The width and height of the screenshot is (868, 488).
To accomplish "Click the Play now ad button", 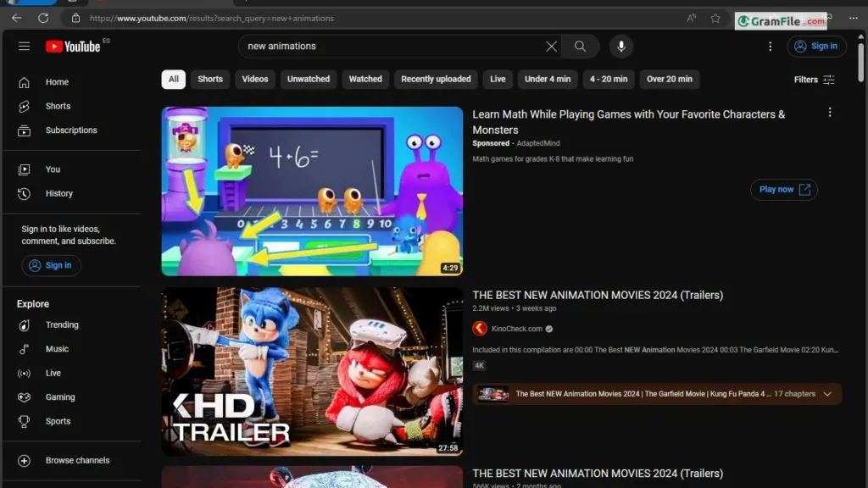I will tap(784, 190).
